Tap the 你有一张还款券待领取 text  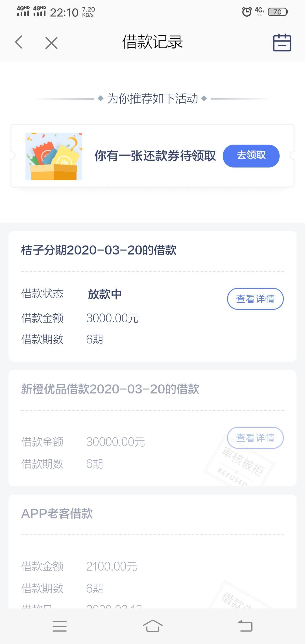point(155,156)
